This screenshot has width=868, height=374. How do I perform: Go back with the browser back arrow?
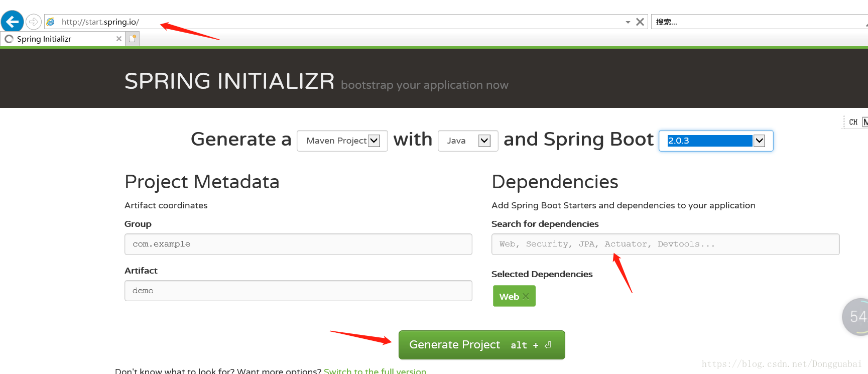click(x=13, y=22)
